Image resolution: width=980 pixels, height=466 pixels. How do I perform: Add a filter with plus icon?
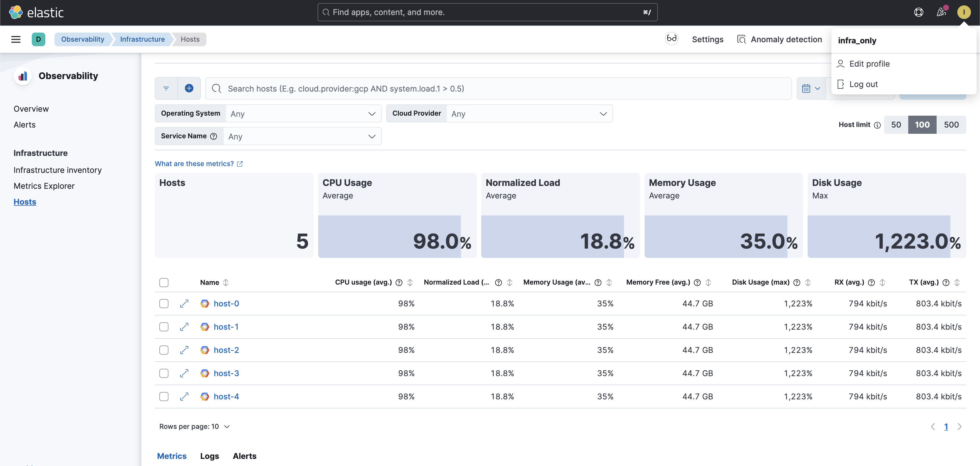pos(189,88)
